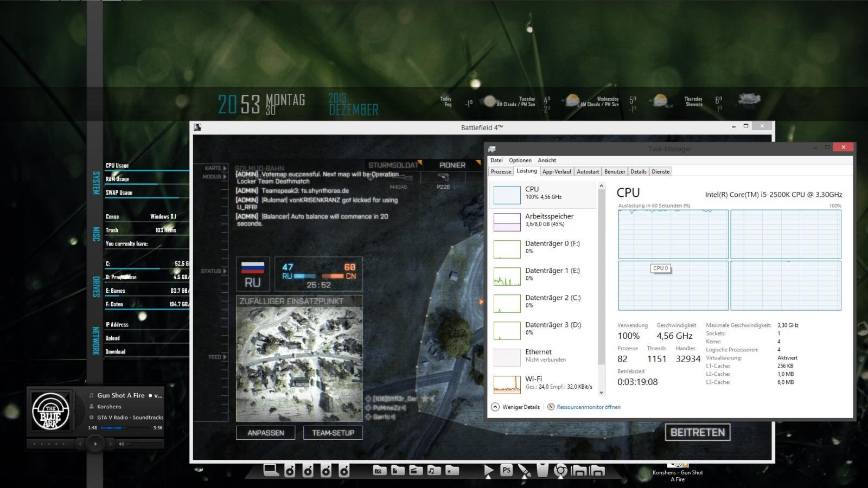Expand the STATUS section arrow
The image size is (868, 488).
pos(225,271)
